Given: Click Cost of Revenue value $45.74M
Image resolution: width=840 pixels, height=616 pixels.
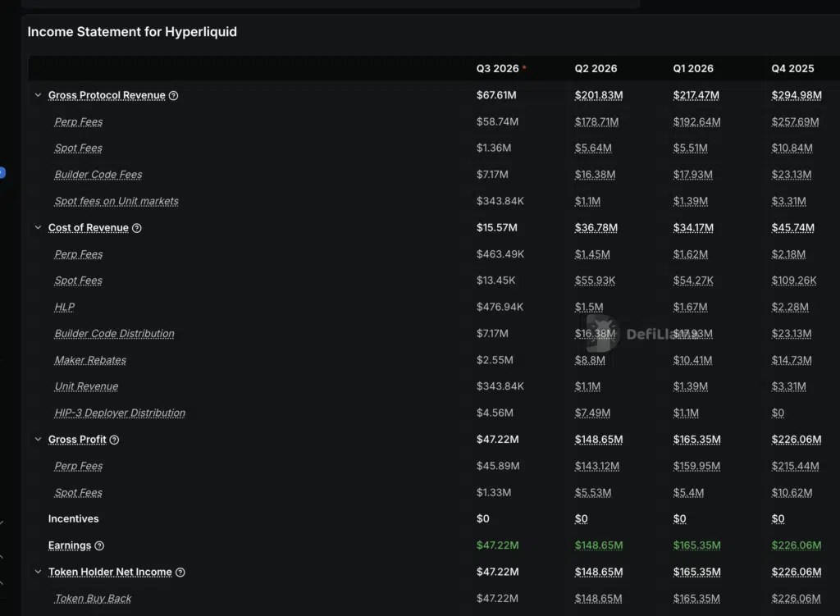Looking at the screenshot, I should [x=793, y=228].
